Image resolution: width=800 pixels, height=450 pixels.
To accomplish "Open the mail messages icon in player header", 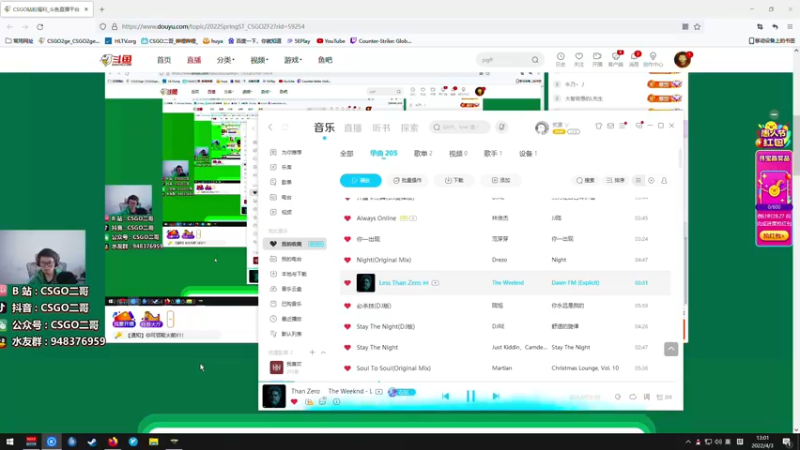I will (x=610, y=126).
